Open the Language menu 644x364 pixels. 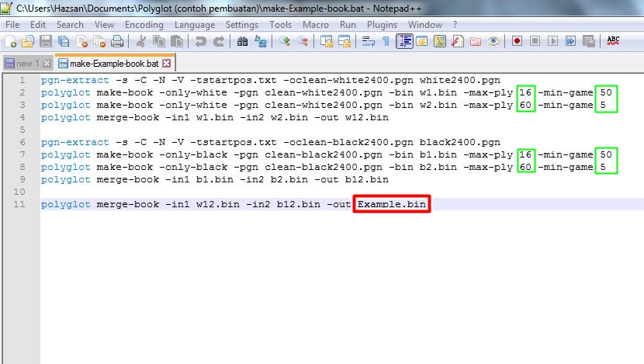pyautogui.click(x=195, y=25)
